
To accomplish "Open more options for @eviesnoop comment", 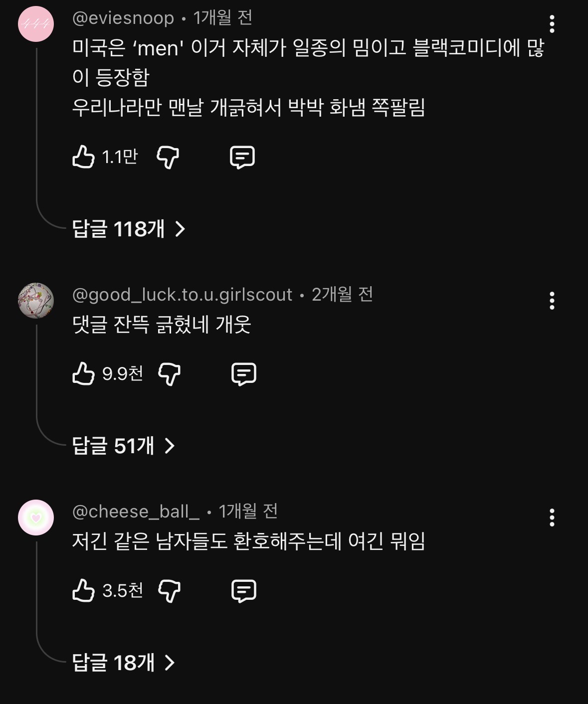I will (552, 24).
